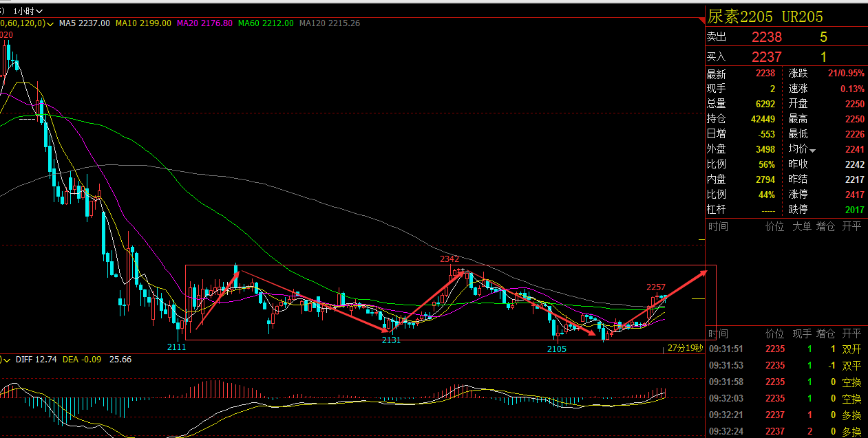Select the 速涨 value 0.13%
This screenshot has width=868, height=438.
(852, 89)
